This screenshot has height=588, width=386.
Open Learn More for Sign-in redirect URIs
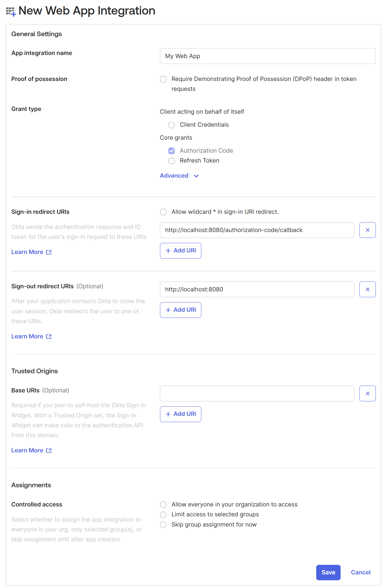tap(27, 252)
